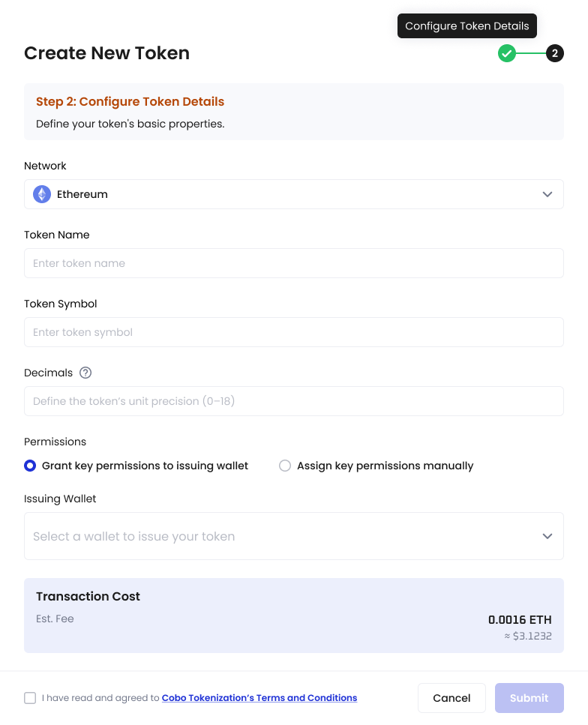The width and height of the screenshot is (588, 725).
Task: Click the Ethereum logo icon in Network field
Action: (42, 194)
